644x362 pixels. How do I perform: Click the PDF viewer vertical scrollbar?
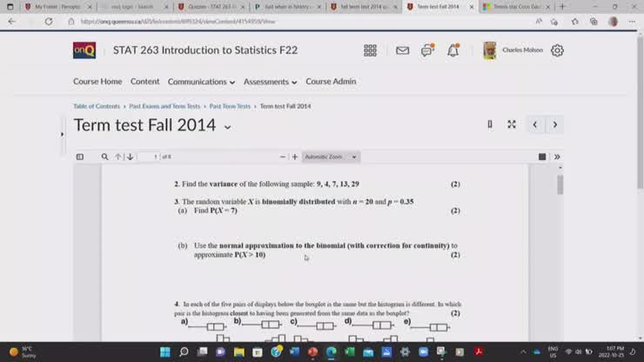[x=560, y=184]
